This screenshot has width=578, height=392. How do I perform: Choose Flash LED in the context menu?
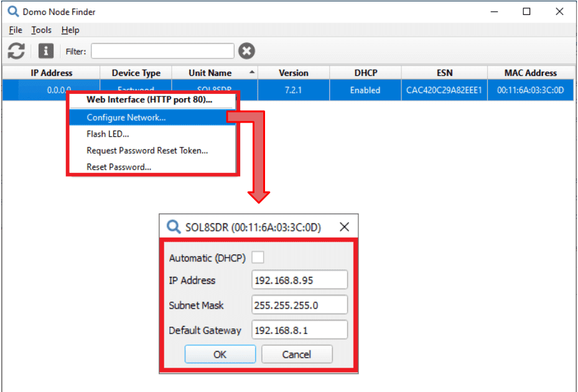(108, 134)
